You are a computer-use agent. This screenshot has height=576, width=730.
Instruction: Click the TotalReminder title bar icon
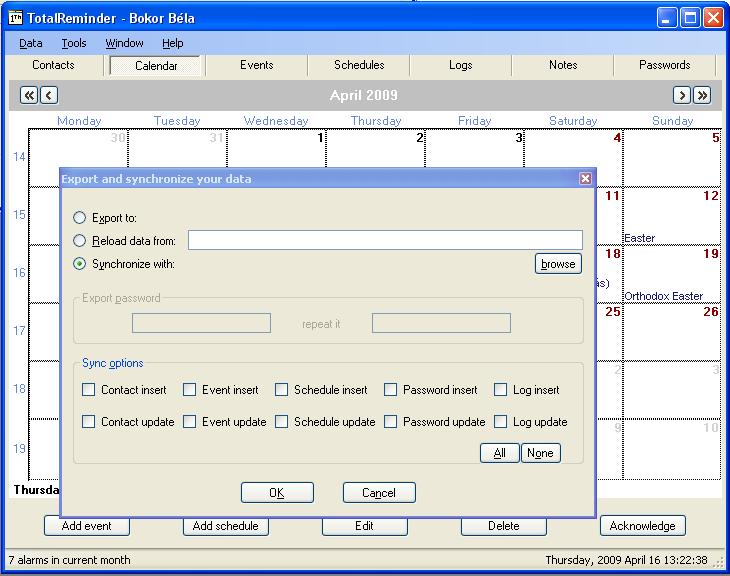point(15,17)
